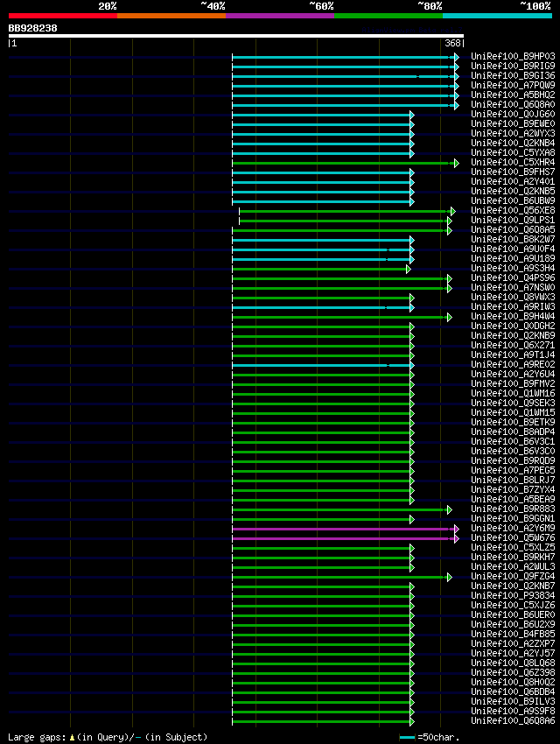Click the orange ~40% identity legend segment
Screen dimensions: 560x744
point(171,16)
